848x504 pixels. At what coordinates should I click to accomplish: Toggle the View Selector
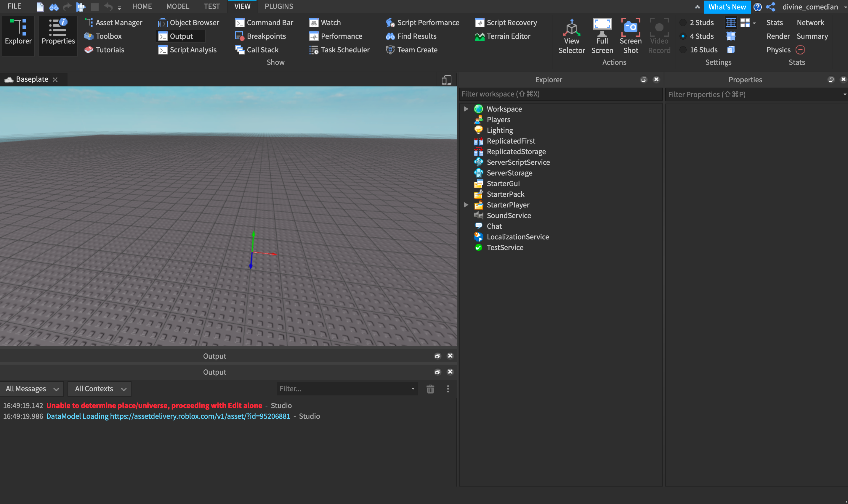[x=572, y=36]
